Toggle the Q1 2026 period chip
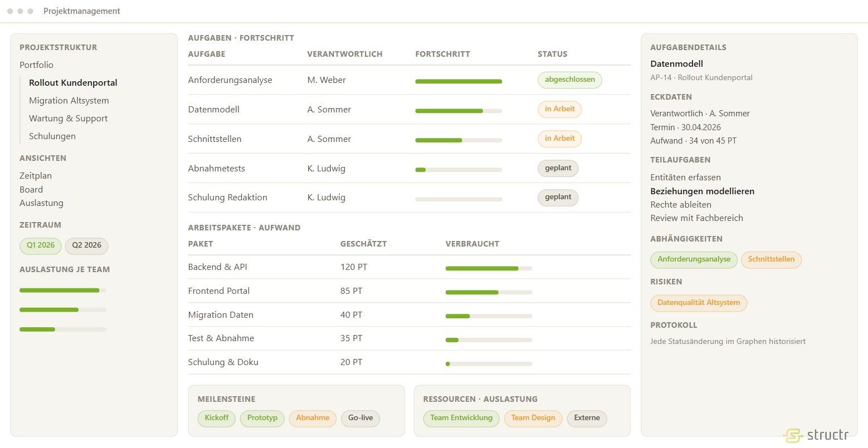 41,245
